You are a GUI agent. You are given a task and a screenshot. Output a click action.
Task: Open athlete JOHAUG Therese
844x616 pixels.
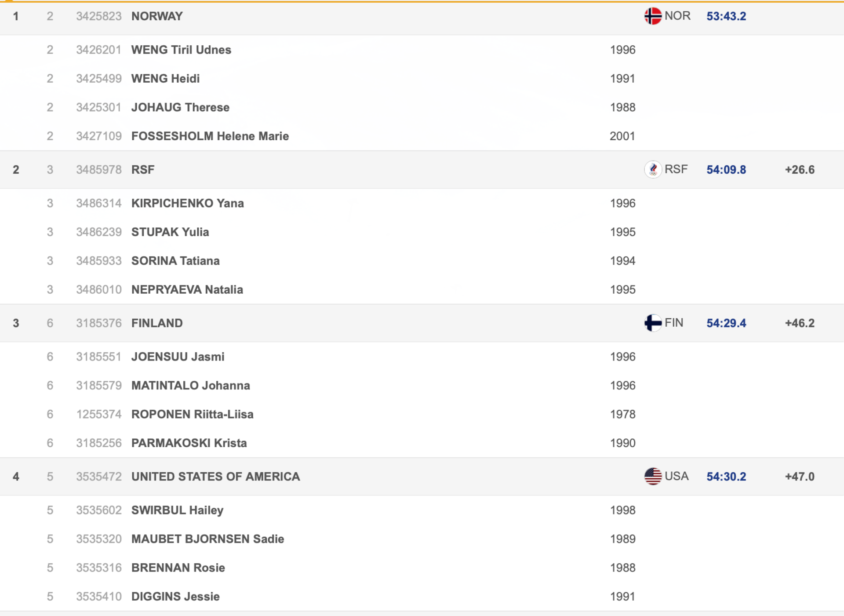[180, 107]
